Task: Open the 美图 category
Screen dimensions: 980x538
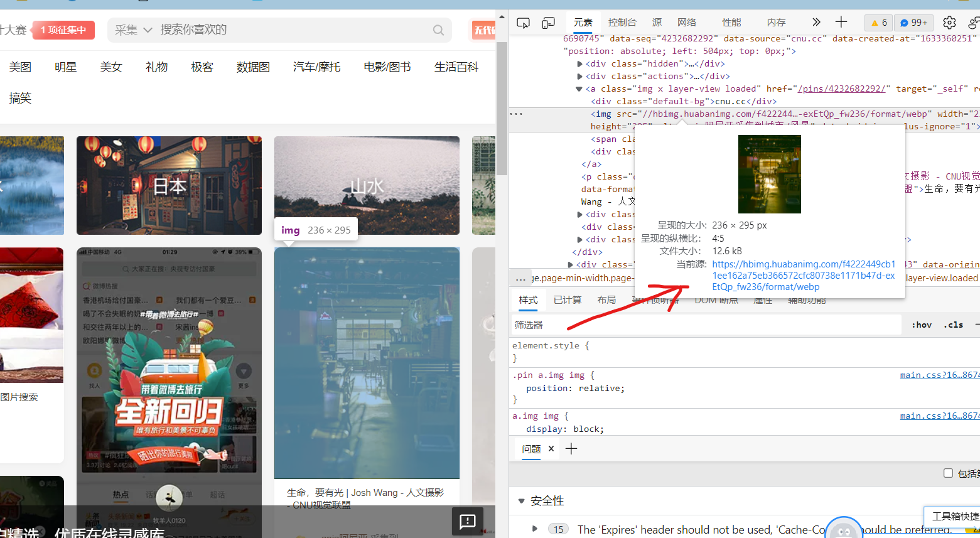Action: click(x=20, y=67)
